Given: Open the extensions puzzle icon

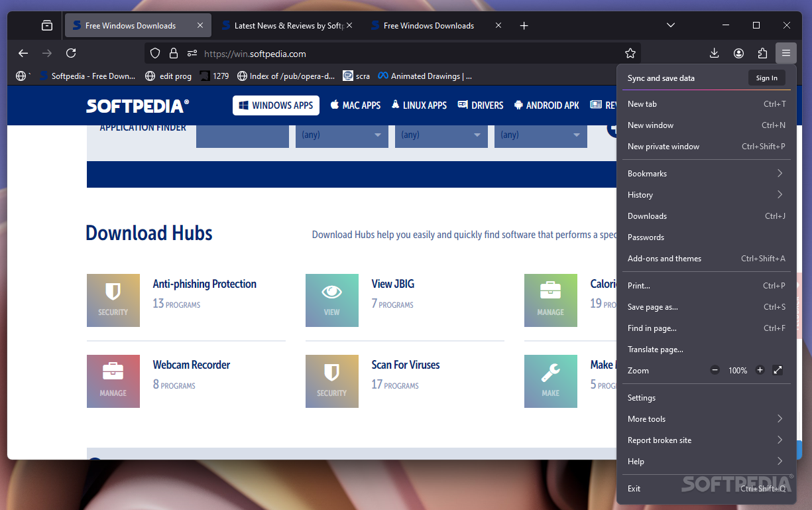Looking at the screenshot, I should [762, 53].
